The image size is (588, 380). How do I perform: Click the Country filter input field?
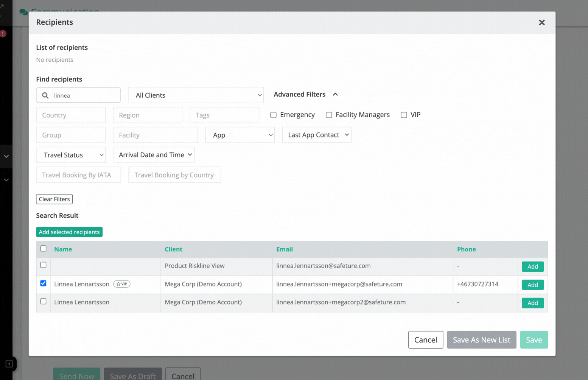pyautogui.click(x=70, y=115)
